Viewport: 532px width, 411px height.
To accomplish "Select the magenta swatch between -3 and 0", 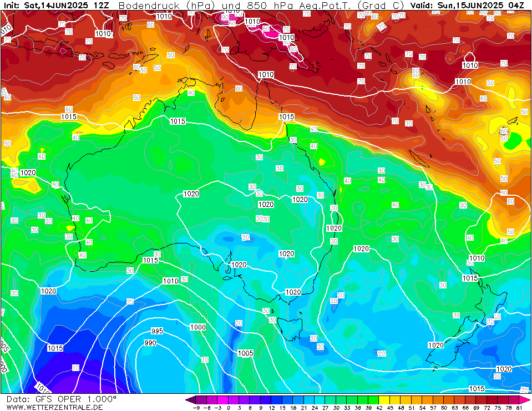I will pyautogui.click(x=223, y=400).
